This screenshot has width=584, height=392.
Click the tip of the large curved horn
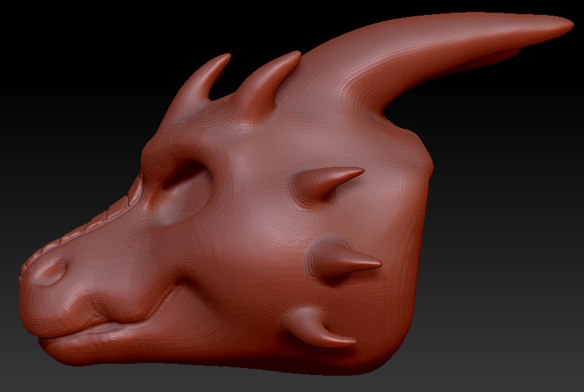559,24
